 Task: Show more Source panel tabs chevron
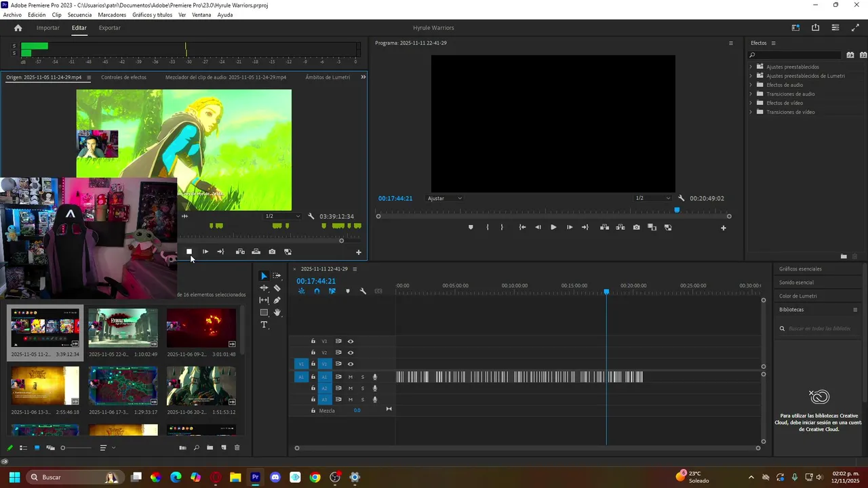363,77
